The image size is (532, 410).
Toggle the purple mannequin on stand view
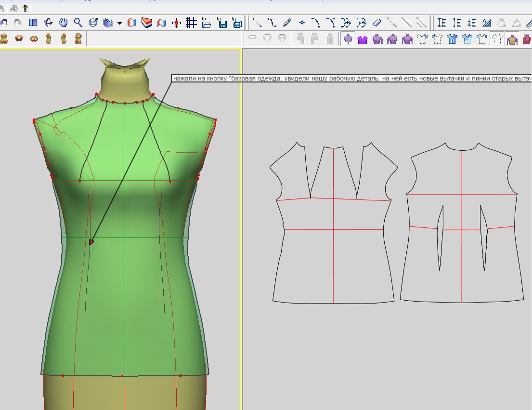tap(348, 39)
